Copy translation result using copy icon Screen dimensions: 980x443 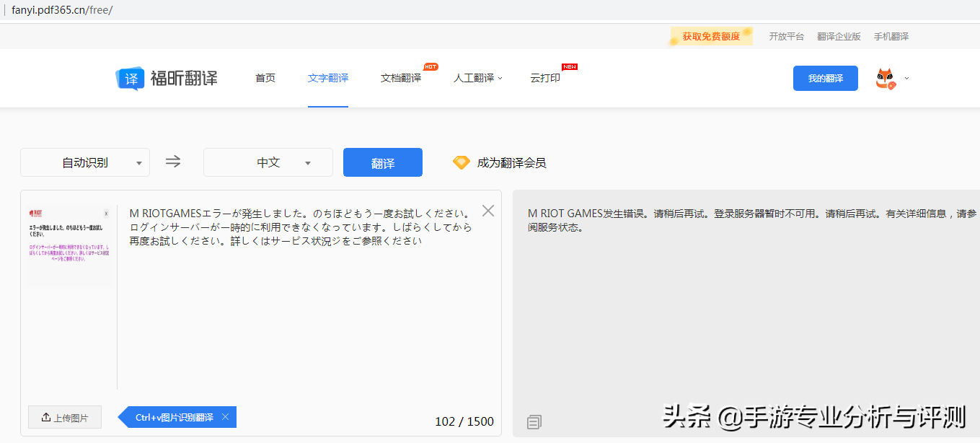tap(534, 421)
